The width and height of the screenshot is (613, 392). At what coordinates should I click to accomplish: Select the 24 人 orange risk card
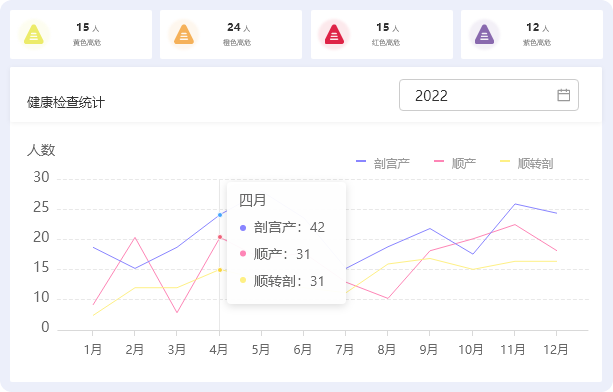(231, 34)
